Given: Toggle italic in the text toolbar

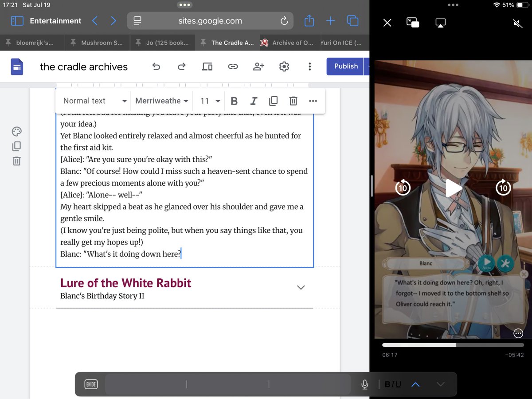Looking at the screenshot, I should click(254, 101).
